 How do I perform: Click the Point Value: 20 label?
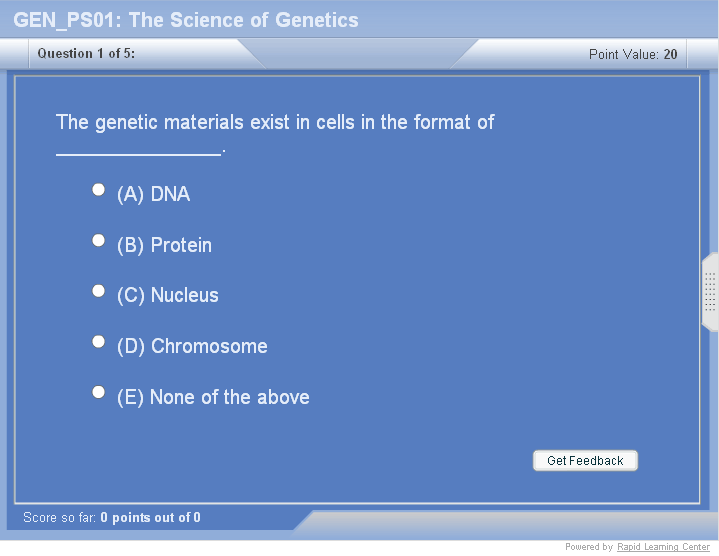632,54
